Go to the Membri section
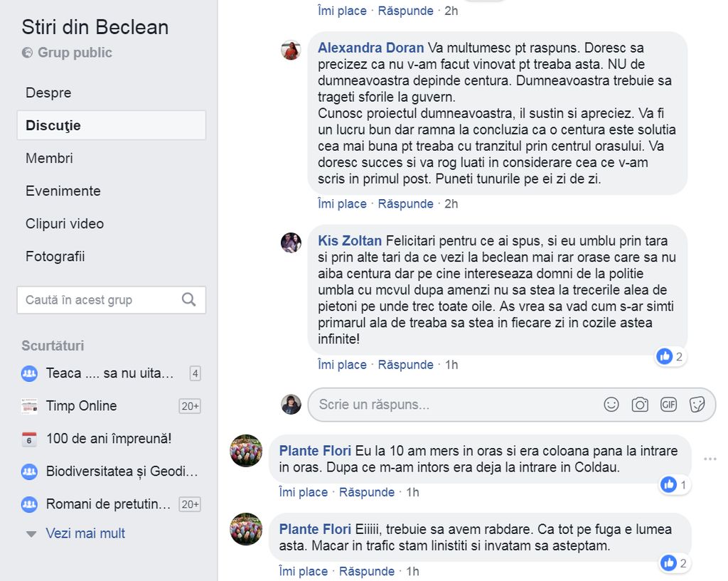Image resolution: width=728 pixels, height=581 pixels. 49,158
